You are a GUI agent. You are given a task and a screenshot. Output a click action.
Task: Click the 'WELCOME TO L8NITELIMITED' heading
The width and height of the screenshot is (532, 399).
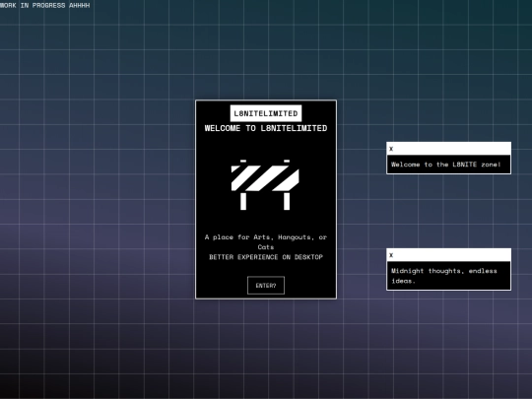click(266, 128)
